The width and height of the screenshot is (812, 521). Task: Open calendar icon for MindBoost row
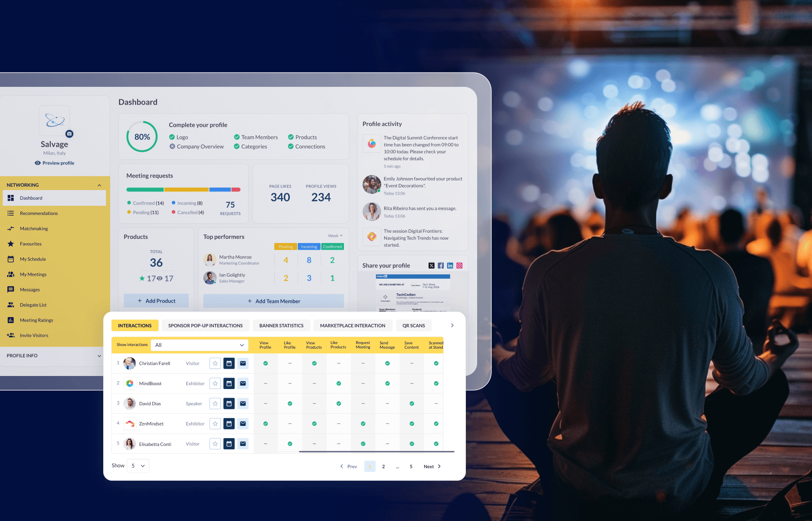[229, 383]
